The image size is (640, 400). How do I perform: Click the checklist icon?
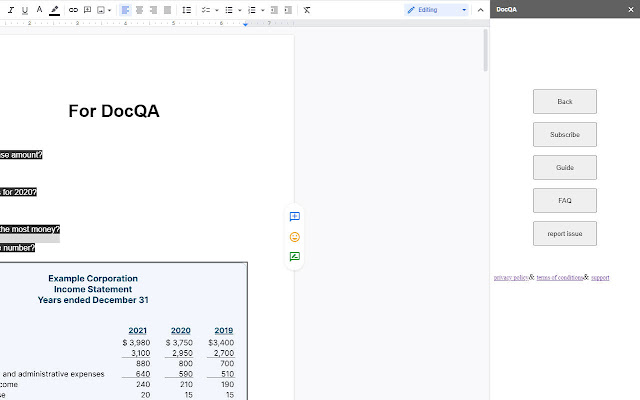pos(206,10)
